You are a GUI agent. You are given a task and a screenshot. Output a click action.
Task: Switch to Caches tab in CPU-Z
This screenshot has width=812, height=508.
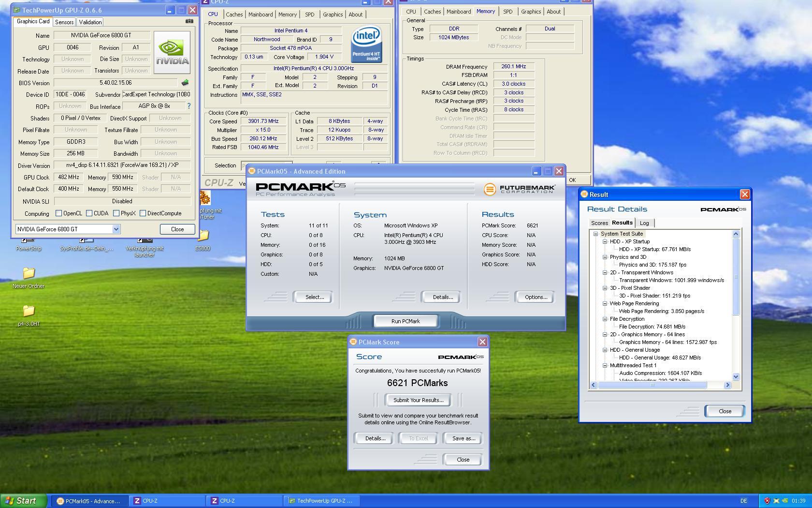click(234, 15)
